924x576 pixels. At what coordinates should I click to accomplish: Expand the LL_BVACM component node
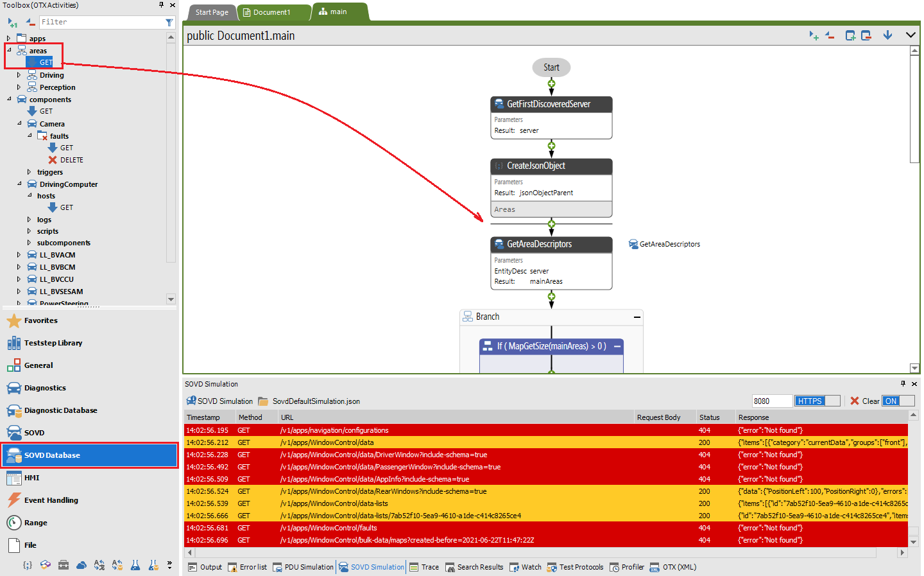point(19,255)
